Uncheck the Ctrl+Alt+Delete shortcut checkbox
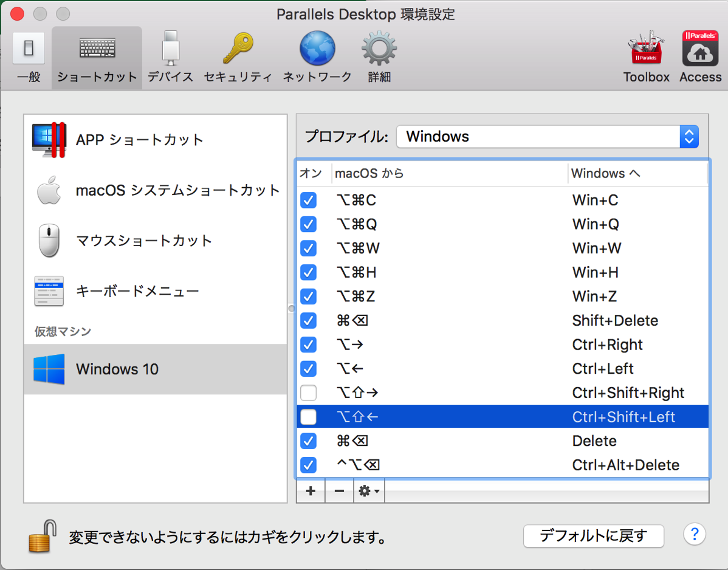728x570 pixels. (308, 465)
